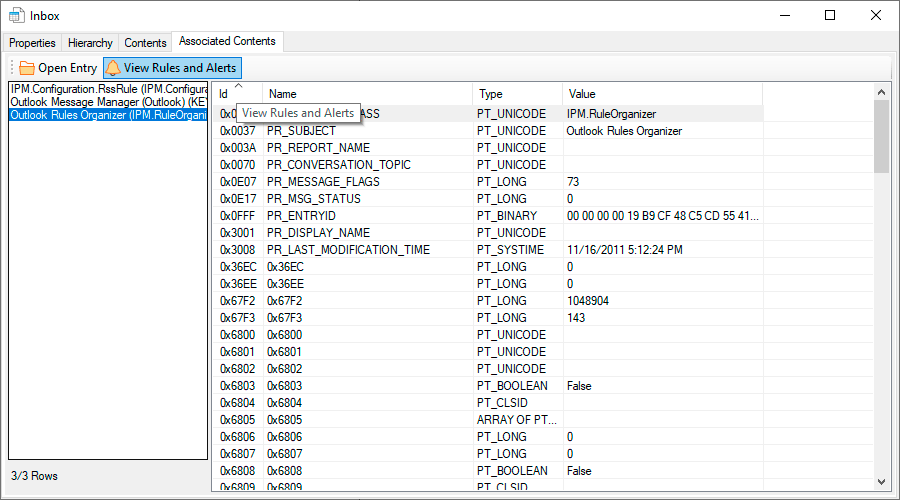Open the Hierarchy tab

(x=90, y=43)
